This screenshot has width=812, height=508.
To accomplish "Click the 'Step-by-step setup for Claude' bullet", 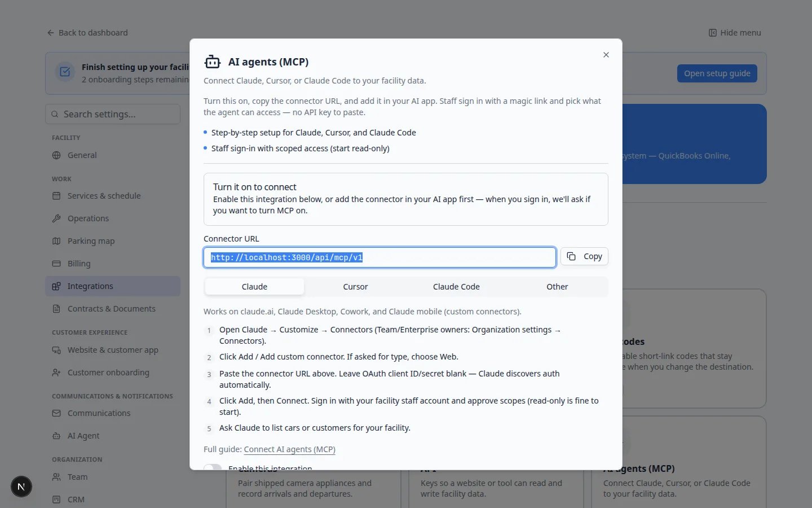I will click(x=314, y=133).
